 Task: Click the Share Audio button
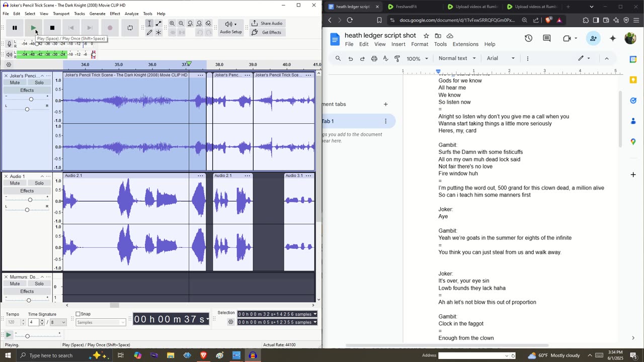[267, 23]
